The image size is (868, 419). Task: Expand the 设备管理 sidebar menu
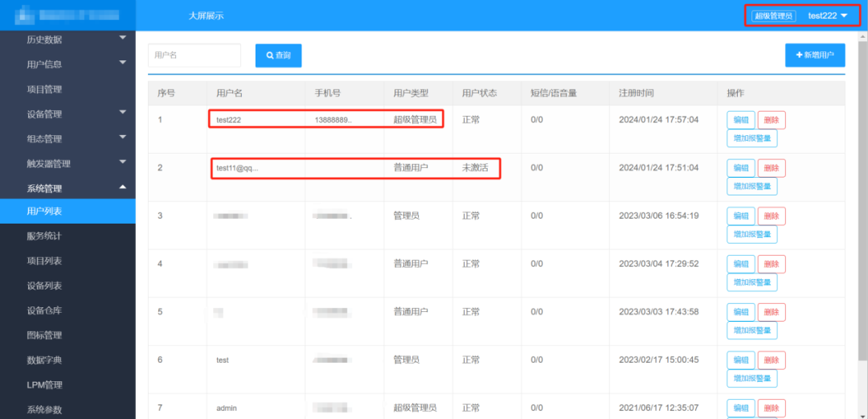68,114
